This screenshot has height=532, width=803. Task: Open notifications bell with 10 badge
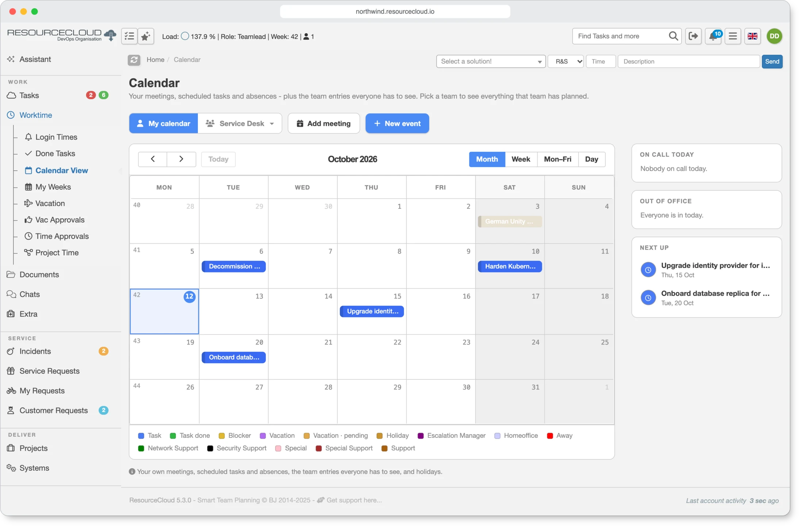(x=713, y=36)
